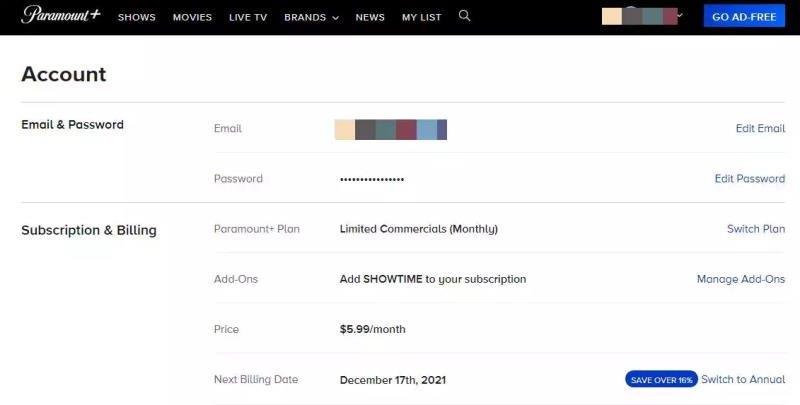
Task: Go to the Movies section
Action: (x=192, y=18)
